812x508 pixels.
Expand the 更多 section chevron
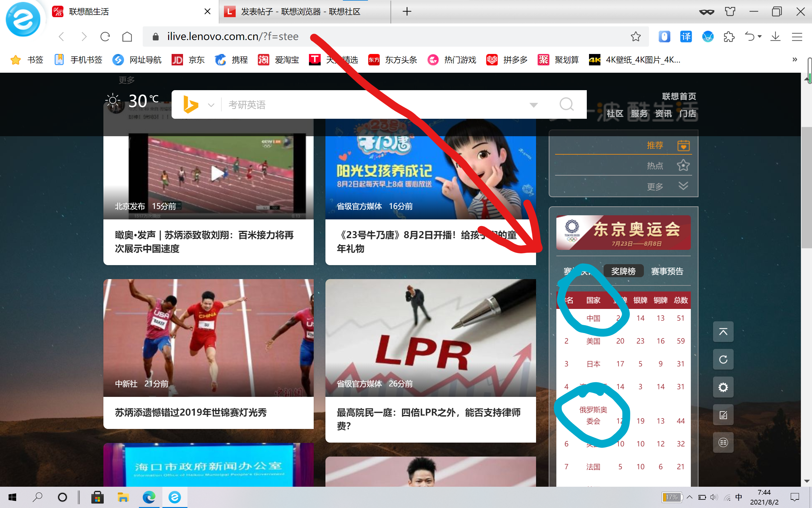(684, 186)
